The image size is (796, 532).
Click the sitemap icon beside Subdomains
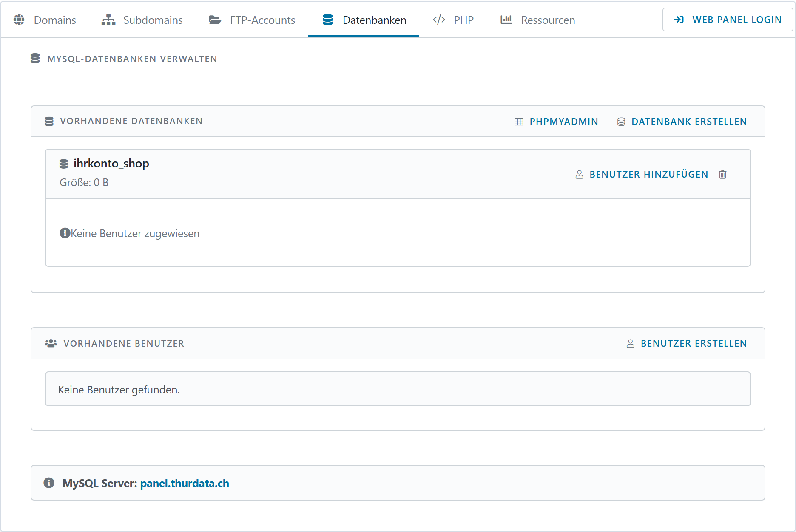pyautogui.click(x=108, y=20)
